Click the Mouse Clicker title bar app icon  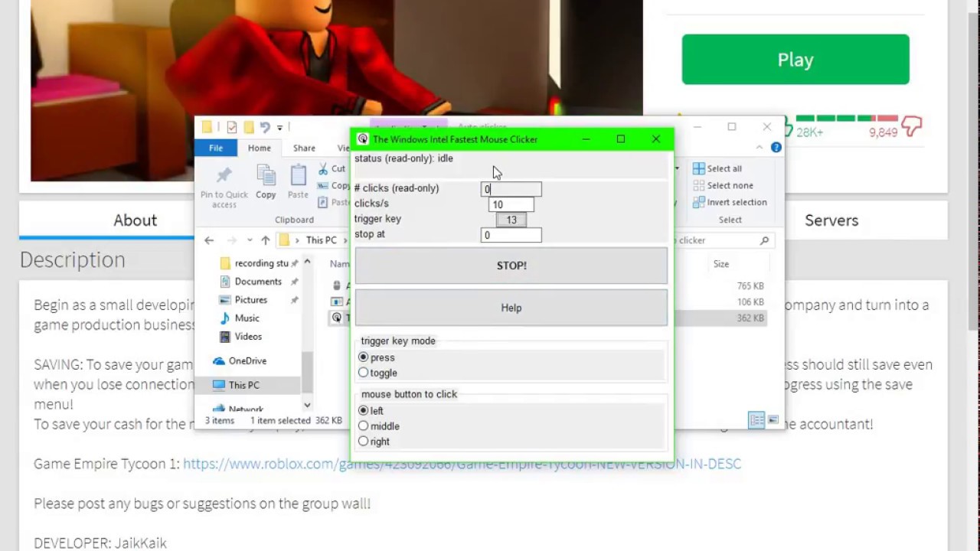362,139
